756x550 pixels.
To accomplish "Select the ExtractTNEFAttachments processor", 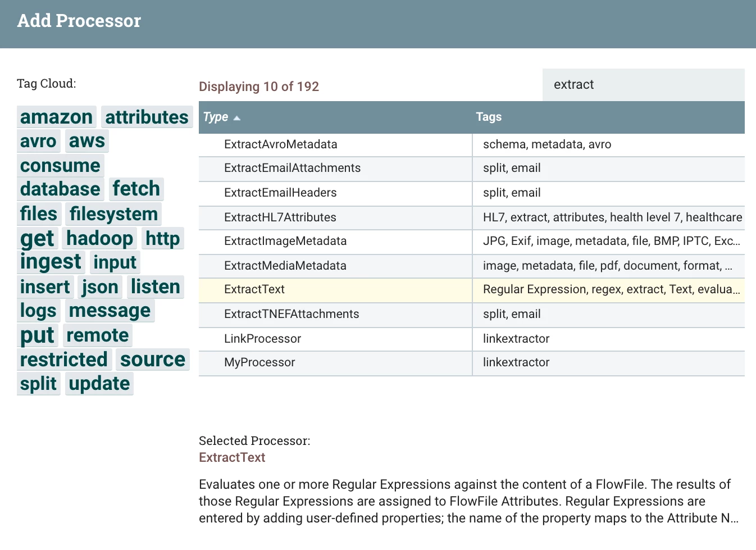I will click(x=472, y=315).
